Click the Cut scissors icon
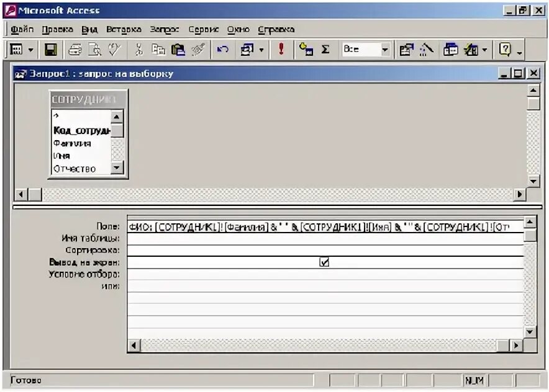The image size is (549, 392). tap(139, 50)
